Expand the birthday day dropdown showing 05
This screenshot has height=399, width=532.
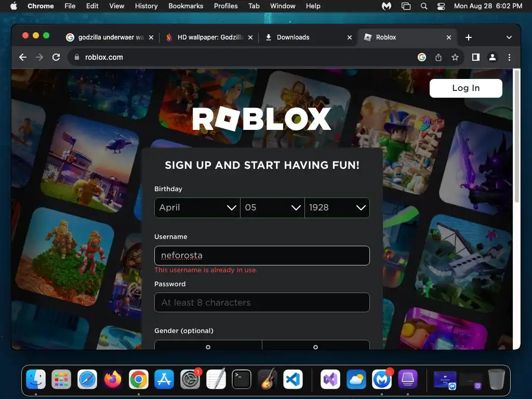(x=272, y=208)
